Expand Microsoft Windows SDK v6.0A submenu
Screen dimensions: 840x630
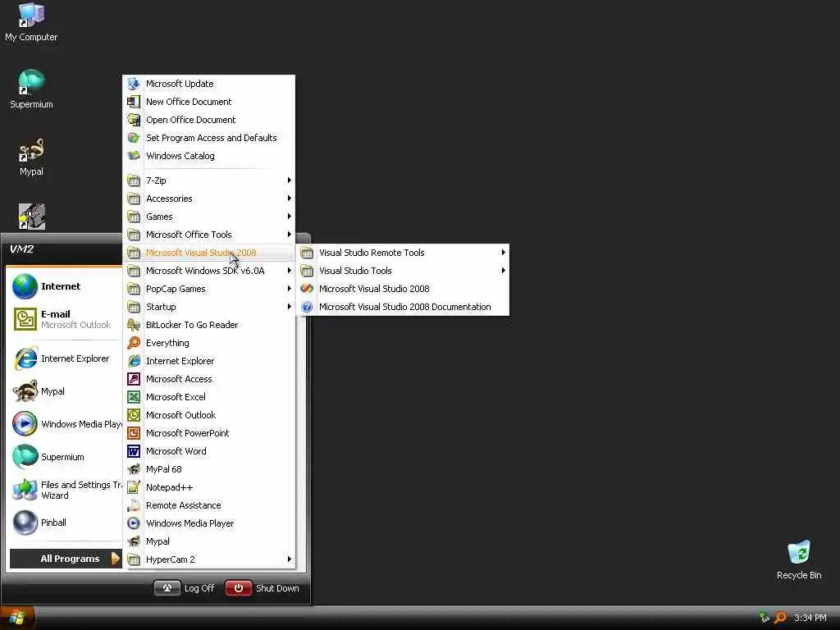209,271
